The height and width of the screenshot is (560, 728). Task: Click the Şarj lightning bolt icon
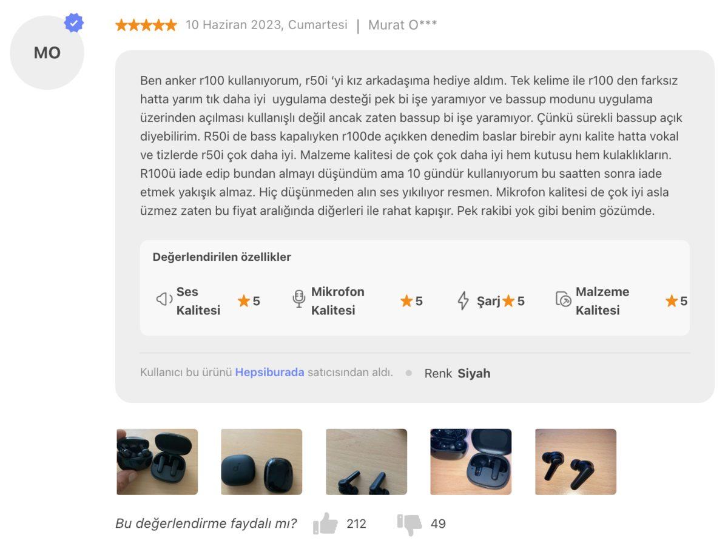(463, 300)
